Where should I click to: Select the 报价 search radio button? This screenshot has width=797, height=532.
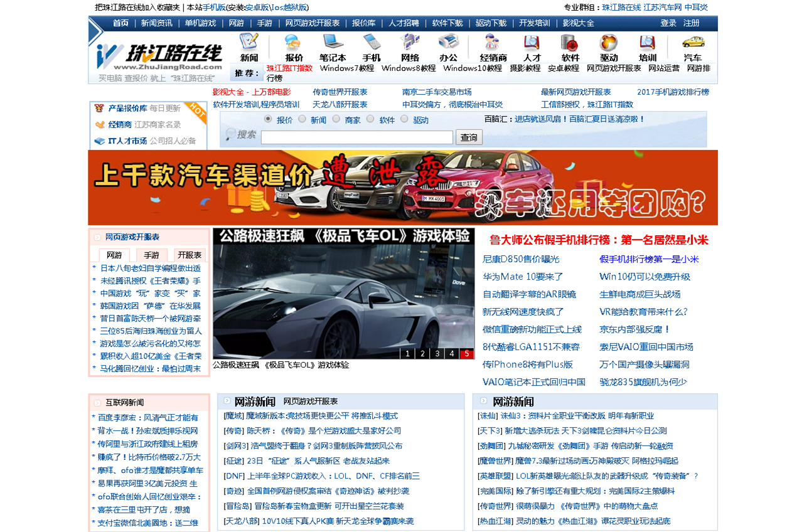(x=268, y=119)
